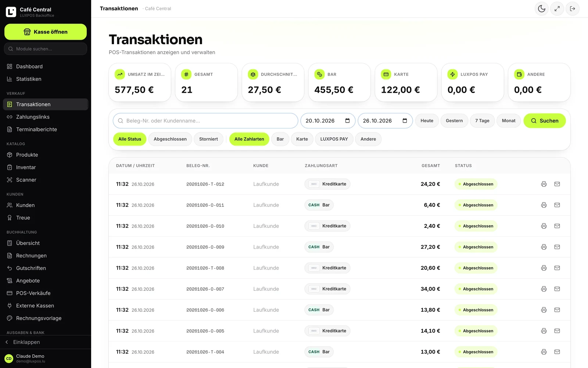Click the Café Central logo icon
Image resolution: width=588 pixels, height=368 pixels.
click(11, 12)
